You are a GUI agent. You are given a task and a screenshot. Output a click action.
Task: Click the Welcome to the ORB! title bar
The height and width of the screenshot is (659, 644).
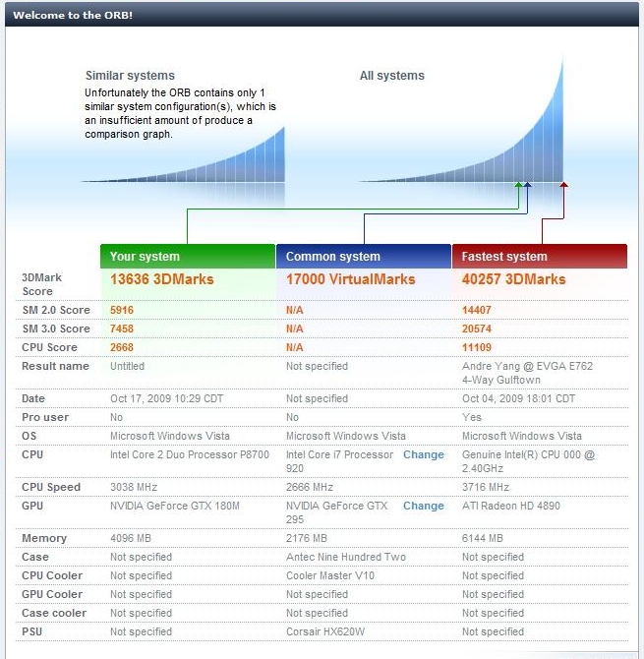[x=322, y=15]
